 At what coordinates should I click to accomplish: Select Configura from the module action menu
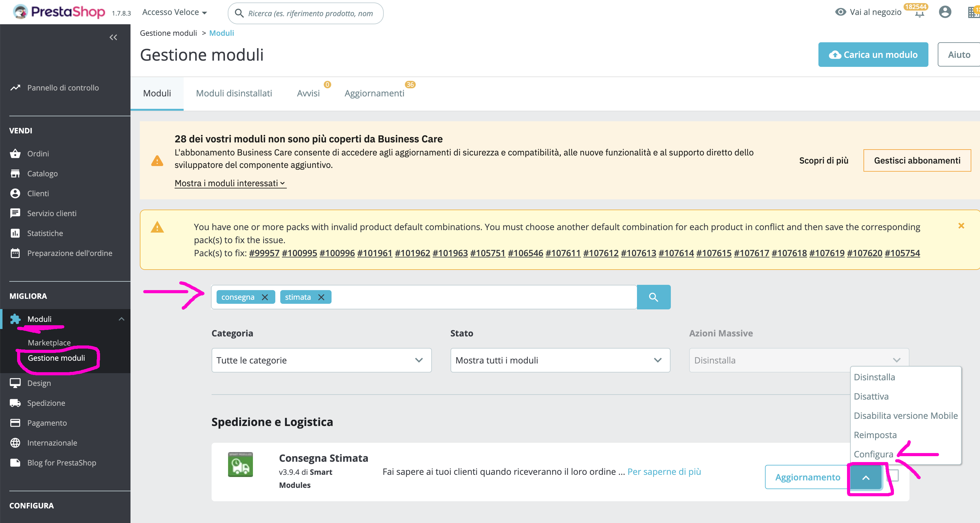(873, 454)
